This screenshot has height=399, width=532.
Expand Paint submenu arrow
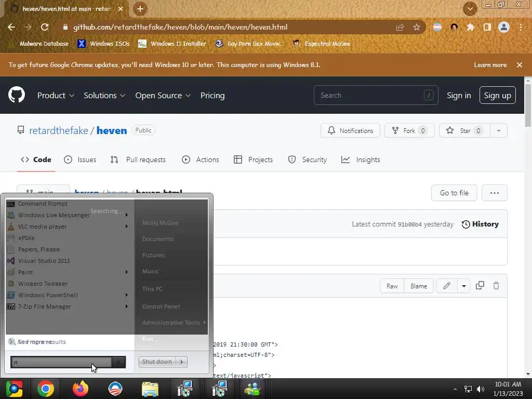pos(127,272)
